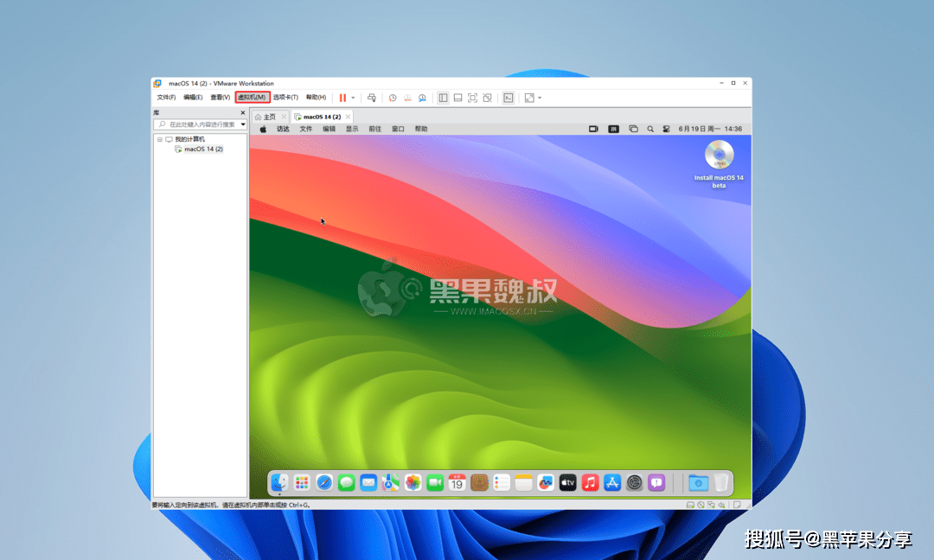Open the Trash in the Dock
Screen dimensions: 934x560
tap(721, 482)
